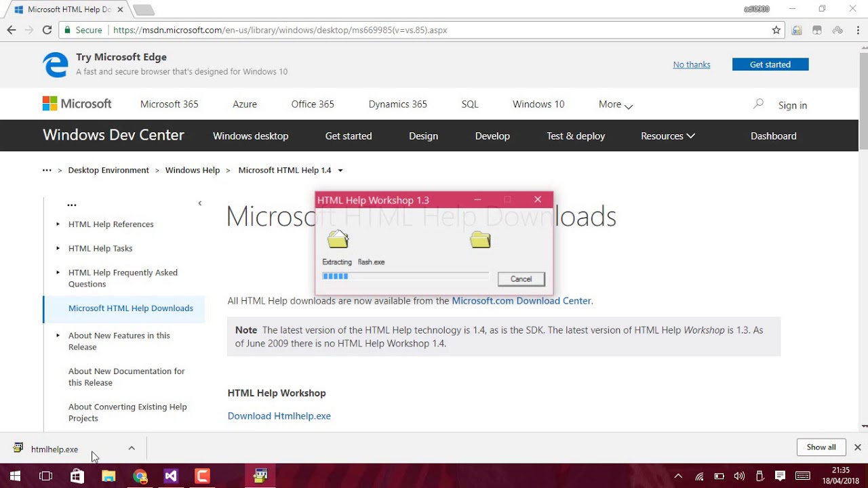Click the Microsoft Edge logo

(x=56, y=64)
